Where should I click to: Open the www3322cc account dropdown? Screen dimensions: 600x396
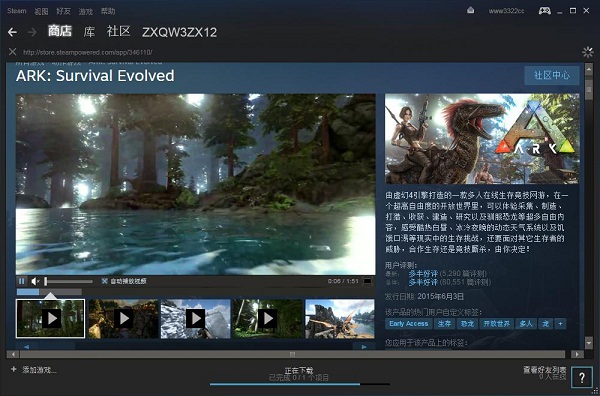507,11
